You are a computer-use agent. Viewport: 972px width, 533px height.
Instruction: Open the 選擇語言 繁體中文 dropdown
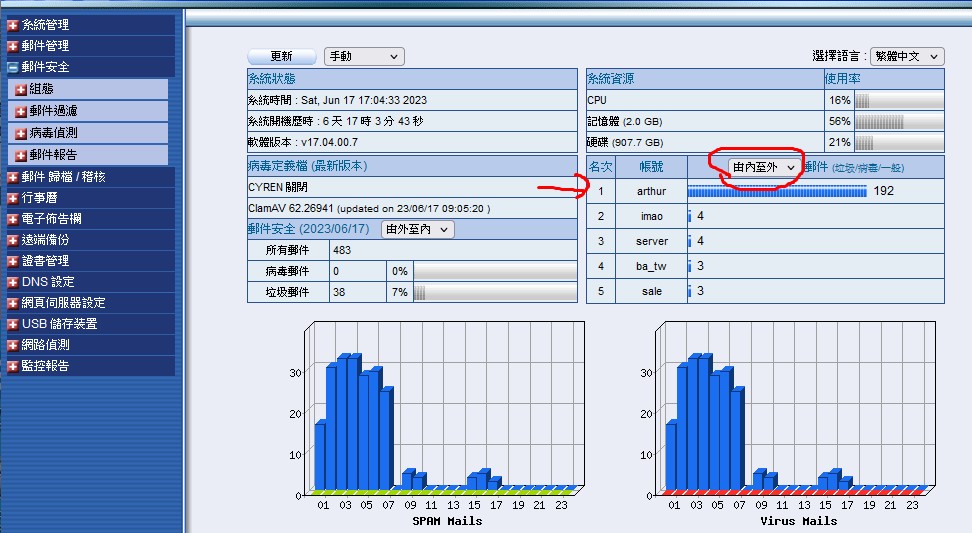[907, 57]
